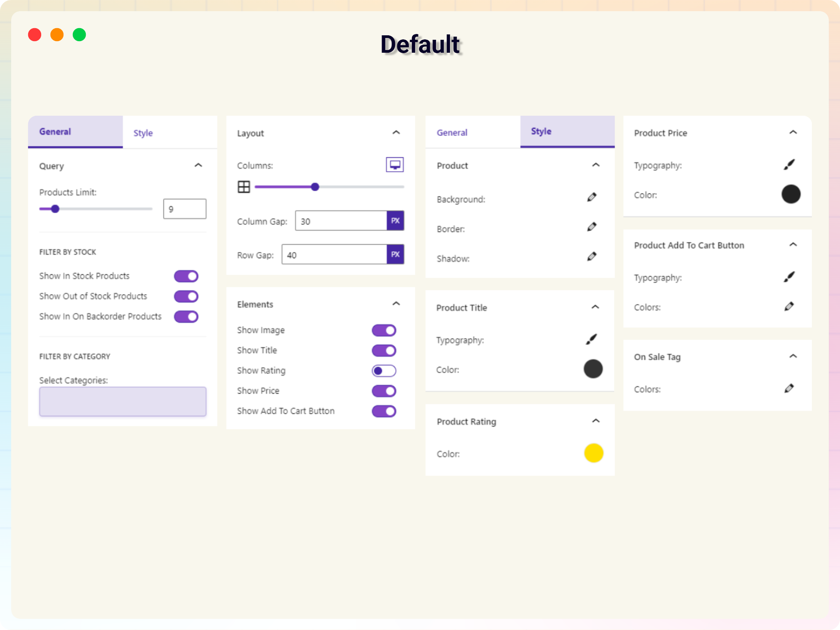Edit the Product Shadow with the pencil icon
840x630 pixels.
click(x=592, y=256)
